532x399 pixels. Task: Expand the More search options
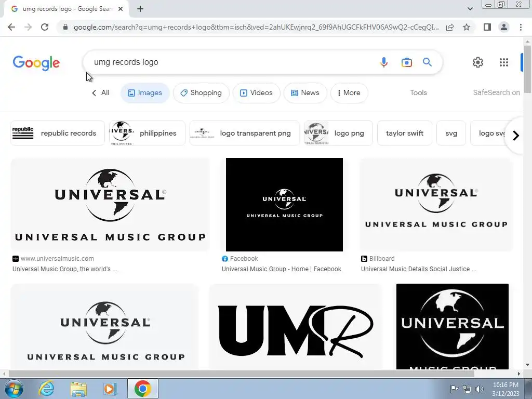(349, 93)
